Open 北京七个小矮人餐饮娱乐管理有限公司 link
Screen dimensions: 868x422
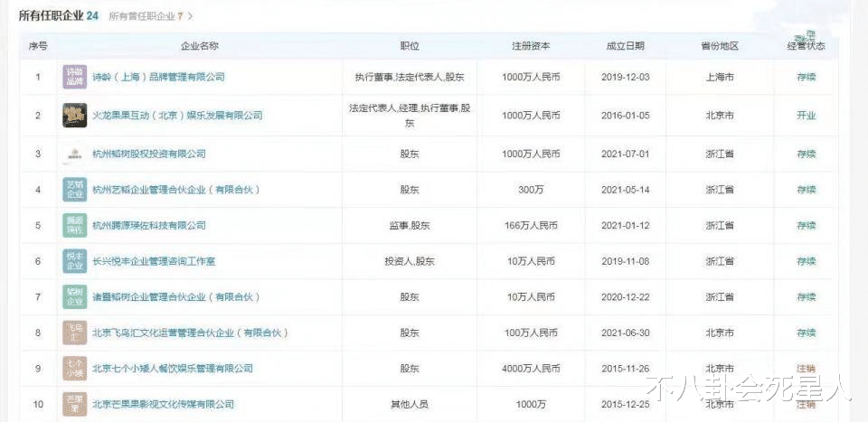tap(172, 369)
